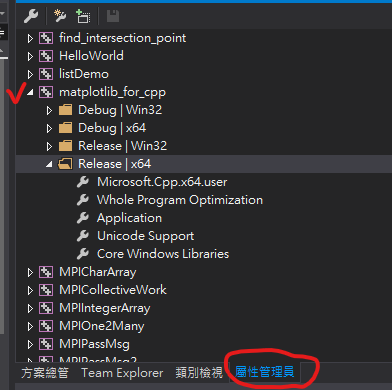This screenshot has width=392, height=390.
Task: Switch to the 方案總管 tab
Action: coord(45,373)
